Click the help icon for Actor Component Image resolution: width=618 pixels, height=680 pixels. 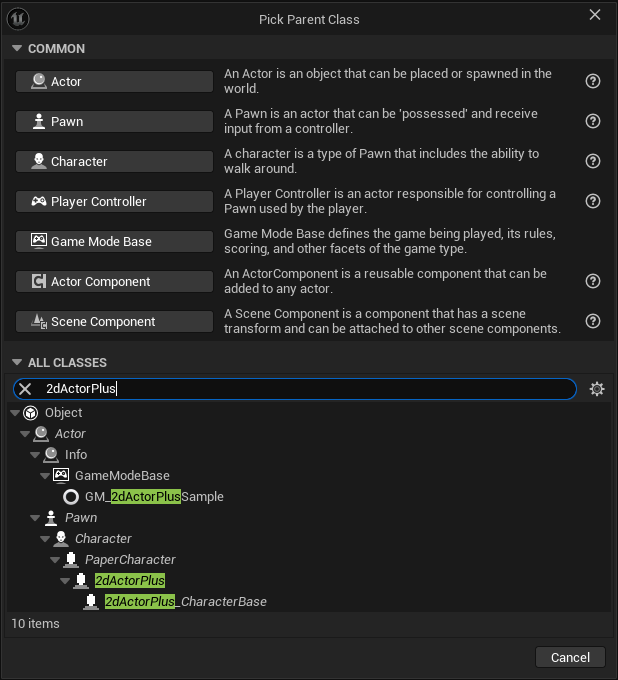pyautogui.click(x=593, y=281)
